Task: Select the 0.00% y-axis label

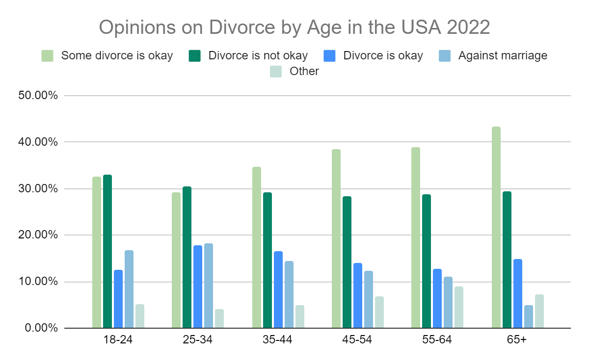Action: (41, 328)
